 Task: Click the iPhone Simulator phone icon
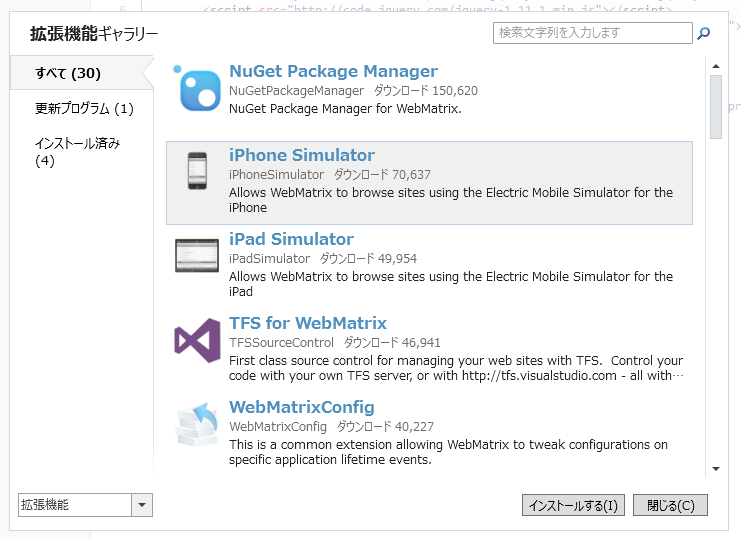click(x=198, y=171)
